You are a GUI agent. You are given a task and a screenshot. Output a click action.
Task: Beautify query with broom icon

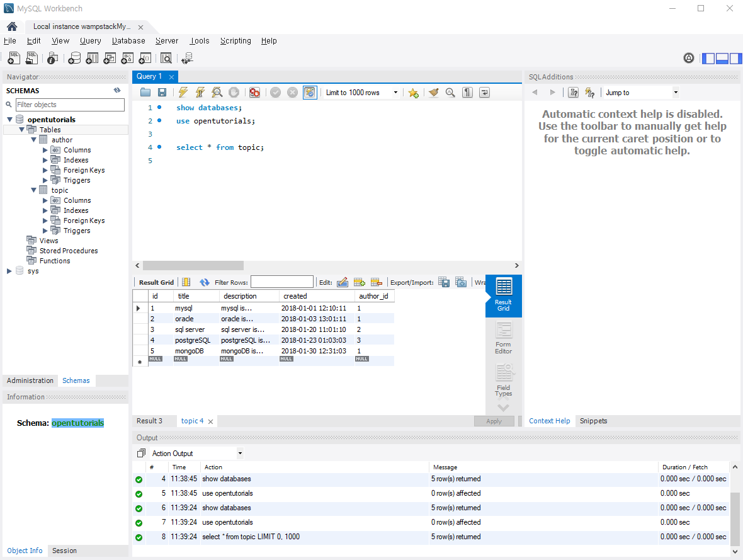point(433,93)
